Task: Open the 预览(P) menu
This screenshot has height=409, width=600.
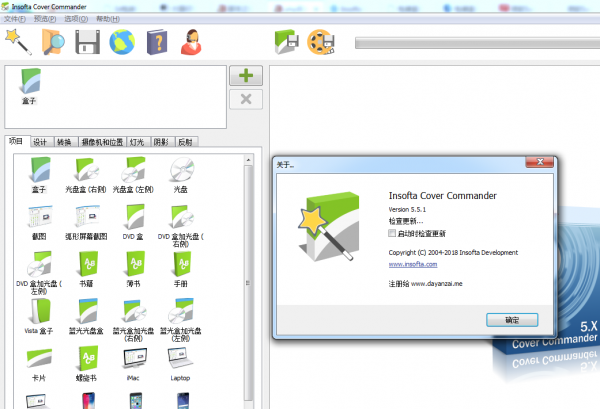Action: click(45, 19)
